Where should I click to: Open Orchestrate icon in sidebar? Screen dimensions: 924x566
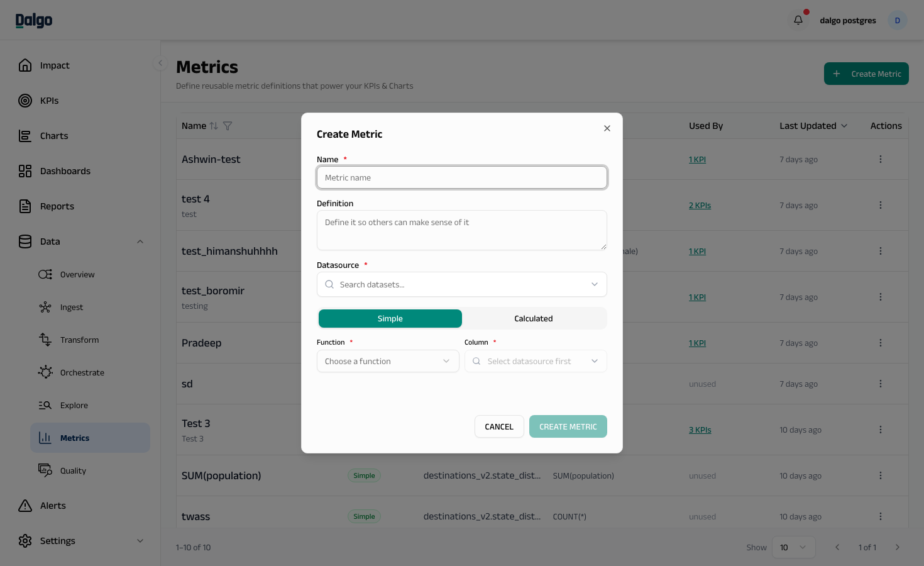45,373
